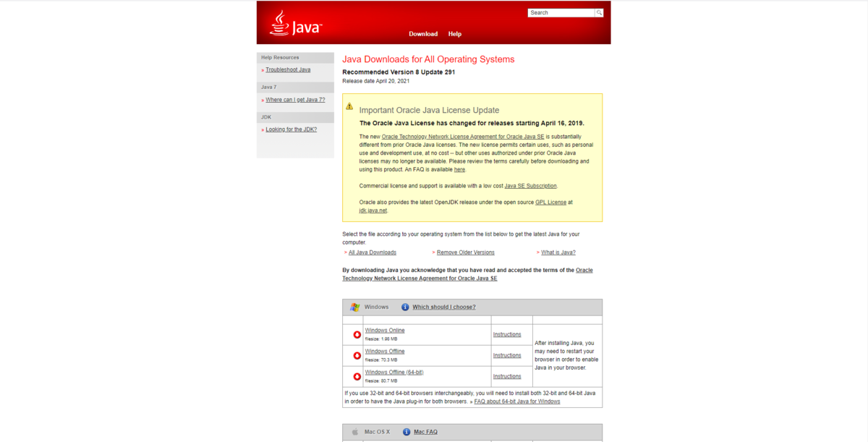Open FAQ about 64-bit Java for Windows
The image size is (868, 442).
(517, 401)
